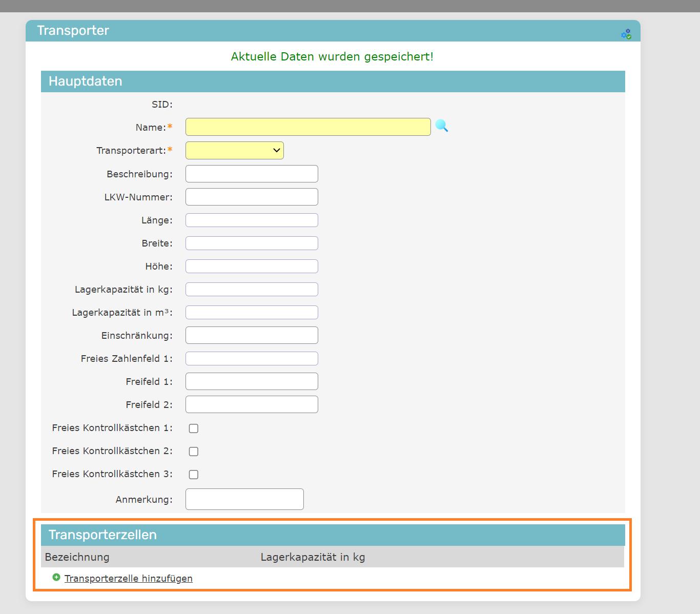Screen dimensions: 700x614
Task: Open the gear settings icon in Transporter header
Action: pos(626,34)
